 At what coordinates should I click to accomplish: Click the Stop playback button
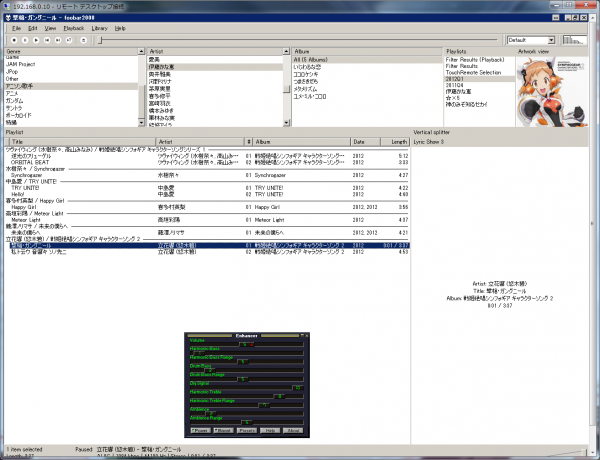[13, 40]
